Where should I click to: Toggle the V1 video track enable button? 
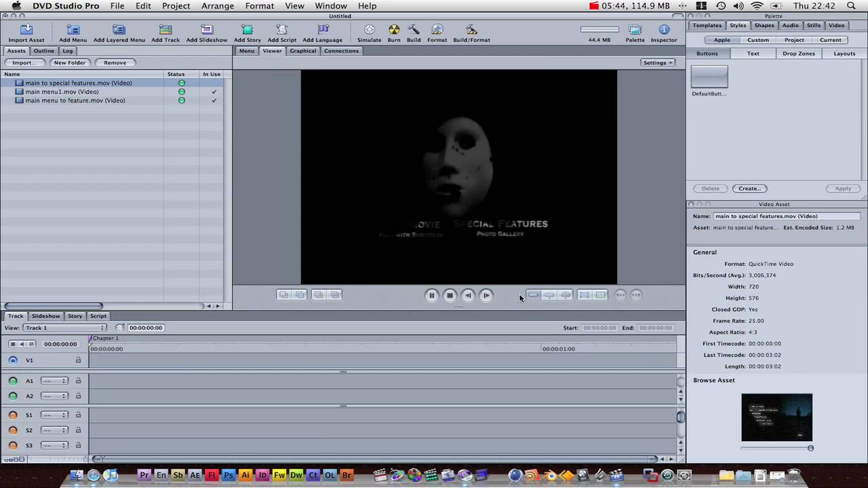pyautogui.click(x=13, y=361)
